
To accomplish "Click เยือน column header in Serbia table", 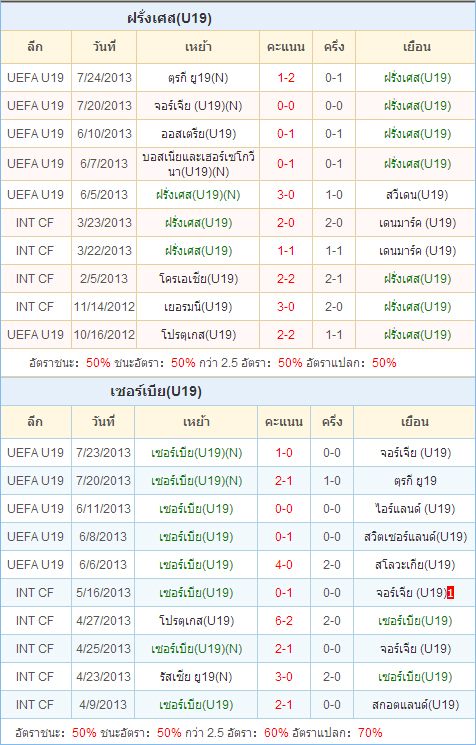I will [415, 422].
